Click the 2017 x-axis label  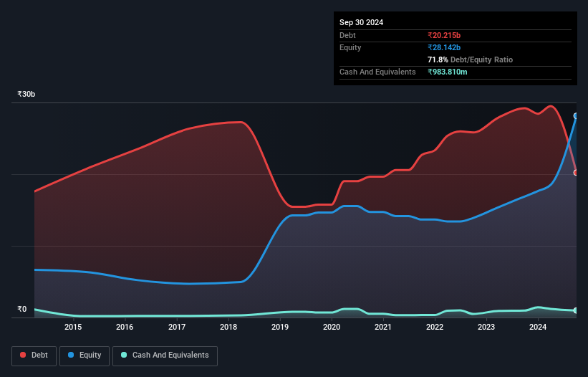[177, 327]
